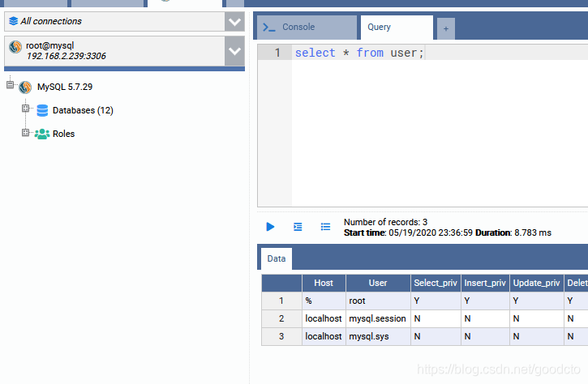Open the root@mysql connection dropdown arrow
The height and width of the screenshot is (384, 588).
[x=234, y=51]
